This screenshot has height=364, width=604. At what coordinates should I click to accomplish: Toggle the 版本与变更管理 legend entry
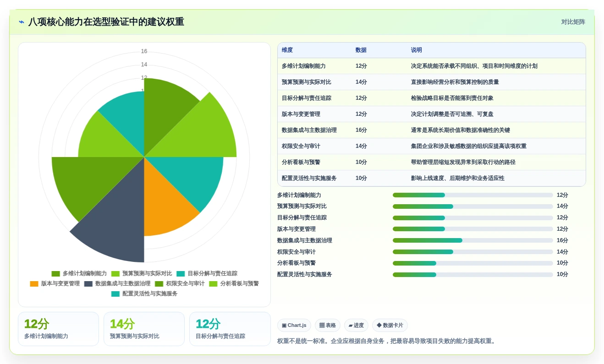click(x=55, y=283)
